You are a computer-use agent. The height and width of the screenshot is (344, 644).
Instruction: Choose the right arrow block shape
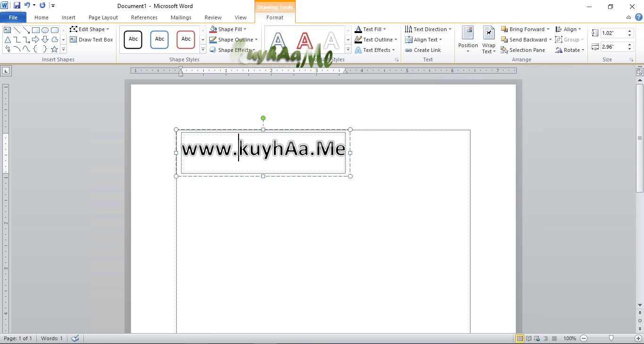tap(36, 40)
